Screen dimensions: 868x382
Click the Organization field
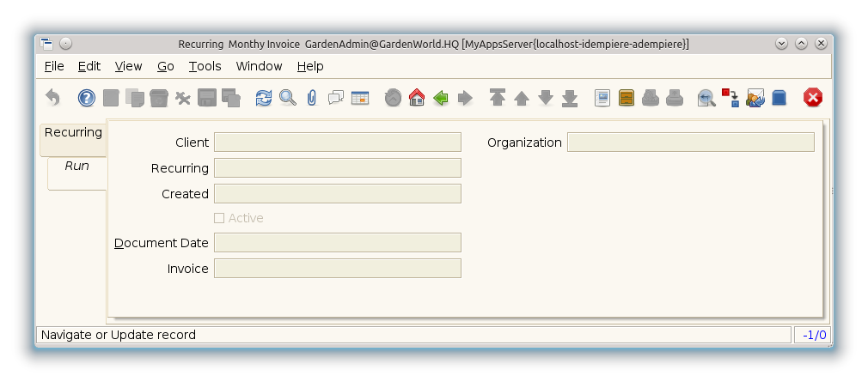coord(690,142)
